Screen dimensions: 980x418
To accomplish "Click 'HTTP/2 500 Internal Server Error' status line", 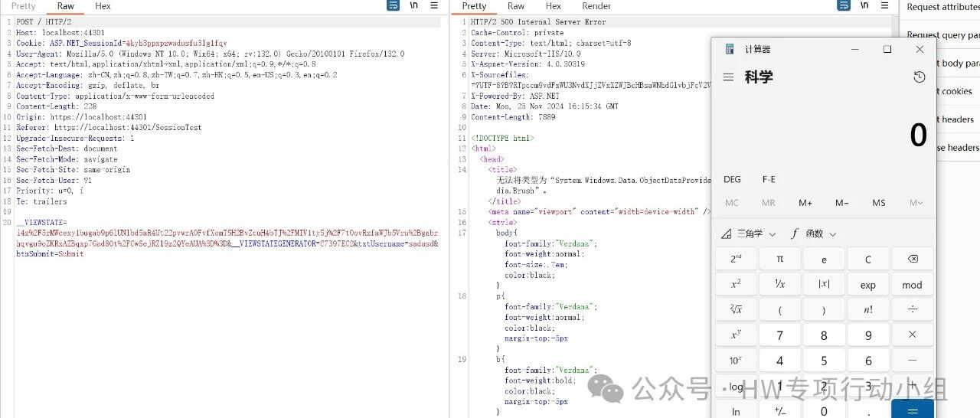I will (x=538, y=22).
